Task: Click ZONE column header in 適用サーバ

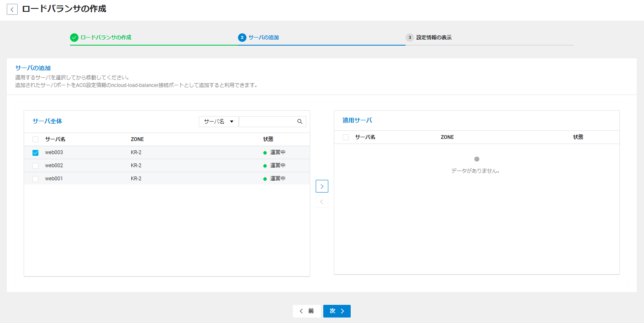Action: [447, 137]
